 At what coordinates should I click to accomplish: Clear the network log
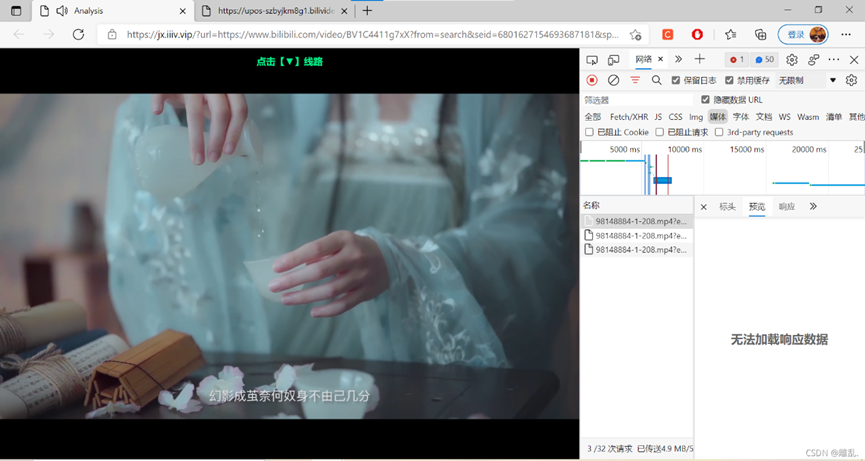click(613, 80)
